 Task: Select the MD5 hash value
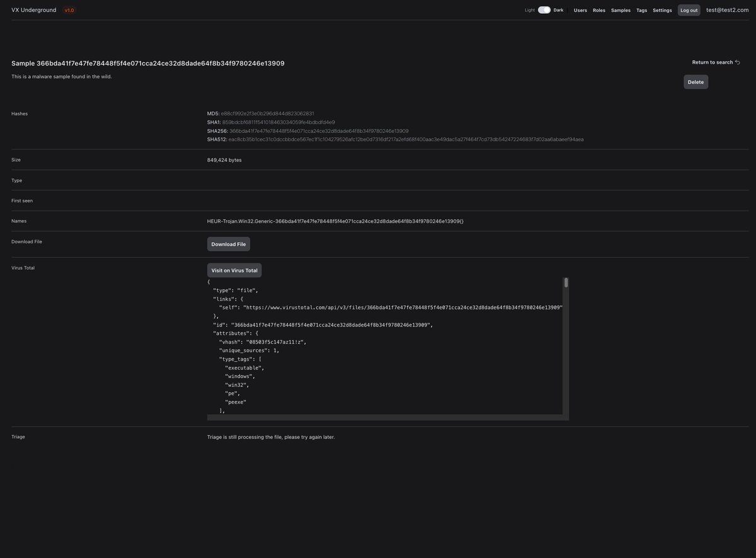[x=266, y=113]
